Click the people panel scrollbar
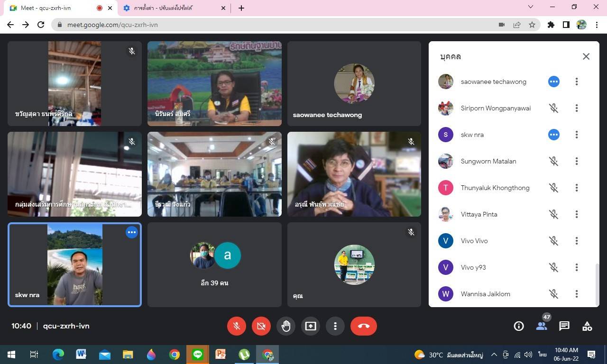This screenshot has width=607, height=364. 597,284
